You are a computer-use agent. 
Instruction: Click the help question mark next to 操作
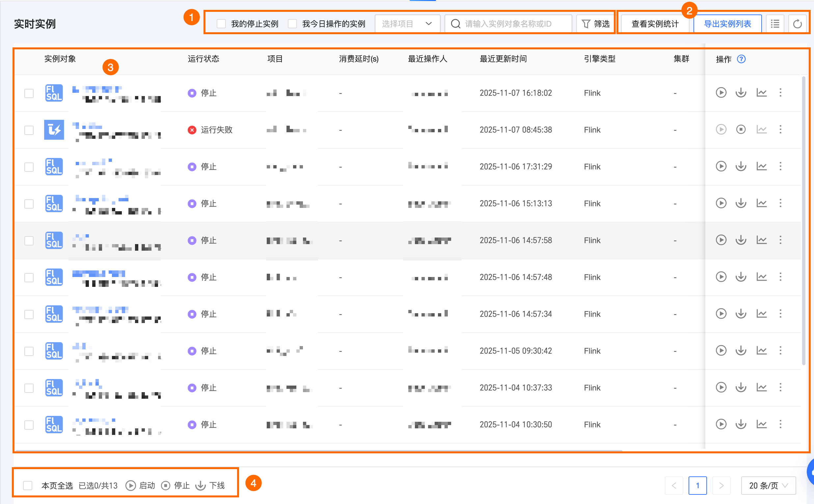(741, 59)
